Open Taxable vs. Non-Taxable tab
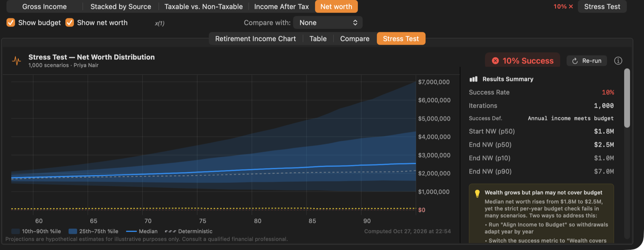The width and height of the screenshot is (644, 250). [x=203, y=7]
